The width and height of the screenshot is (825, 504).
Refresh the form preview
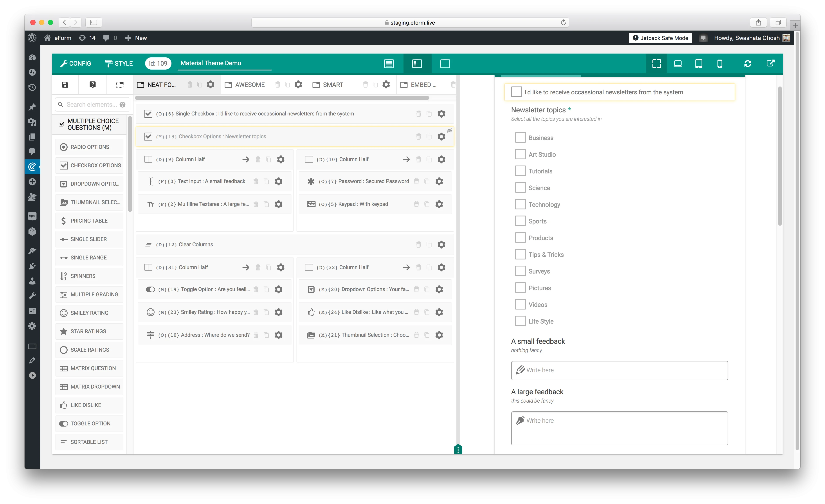tap(748, 63)
